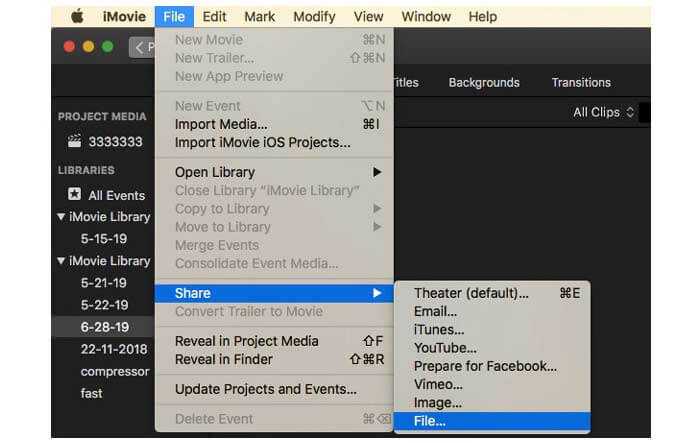This screenshot has width=700, height=443.
Task: Switch to the Backgrounds tab
Action: pyautogui.click(x=484, y=83)
